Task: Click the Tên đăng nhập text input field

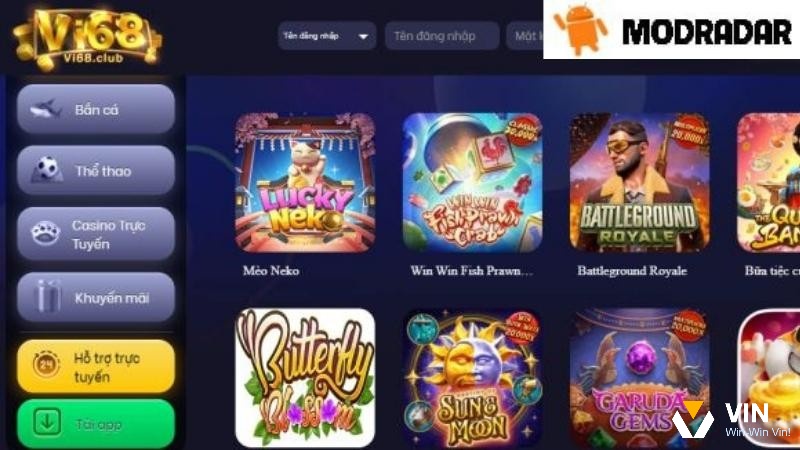Action: pyautogui.click(x=442, y=36)
